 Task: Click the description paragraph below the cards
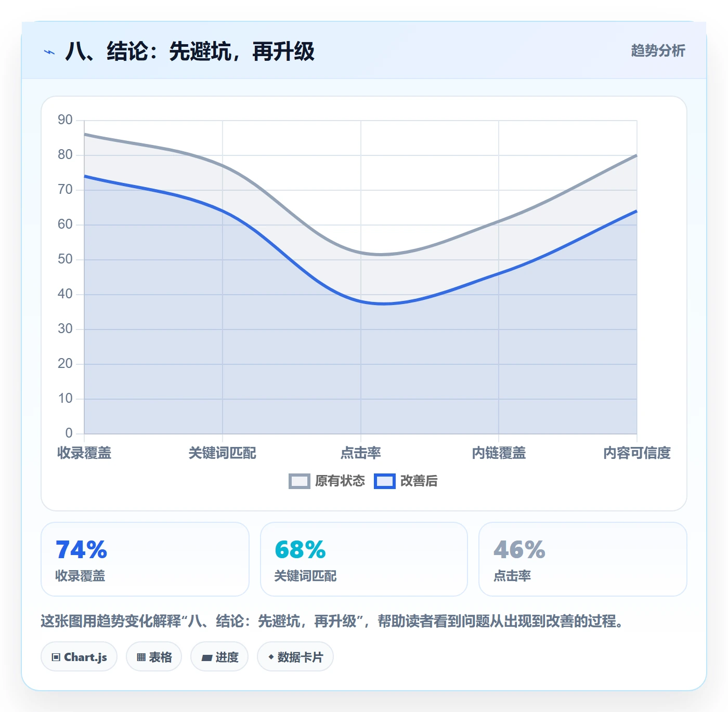333,621
